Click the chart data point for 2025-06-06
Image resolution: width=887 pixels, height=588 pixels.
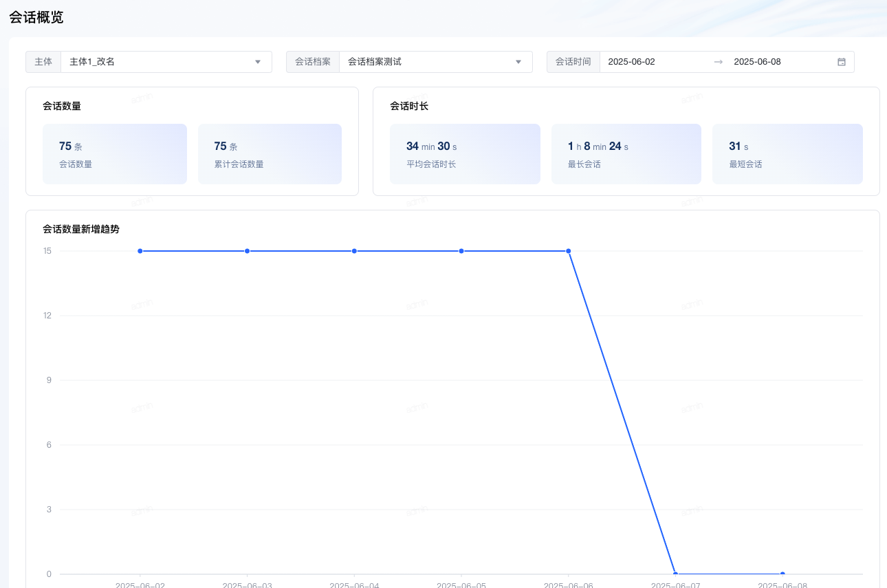tap(569, 251)
